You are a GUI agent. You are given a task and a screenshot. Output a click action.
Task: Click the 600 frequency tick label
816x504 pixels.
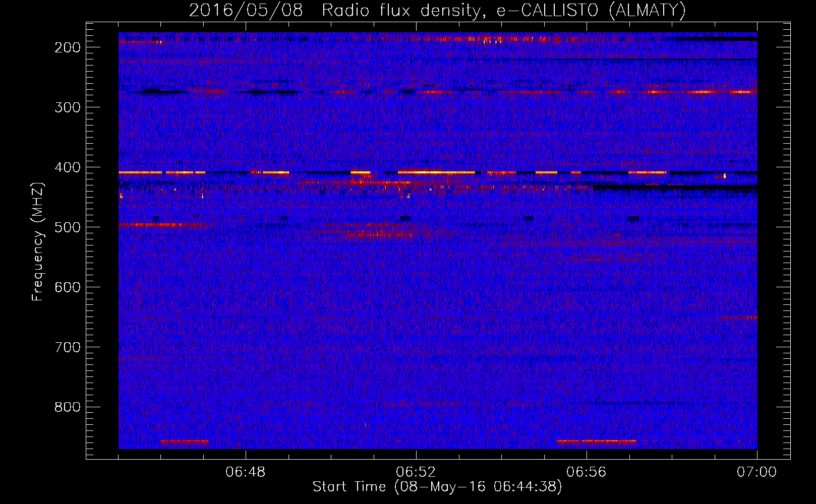tap(67, 287)
